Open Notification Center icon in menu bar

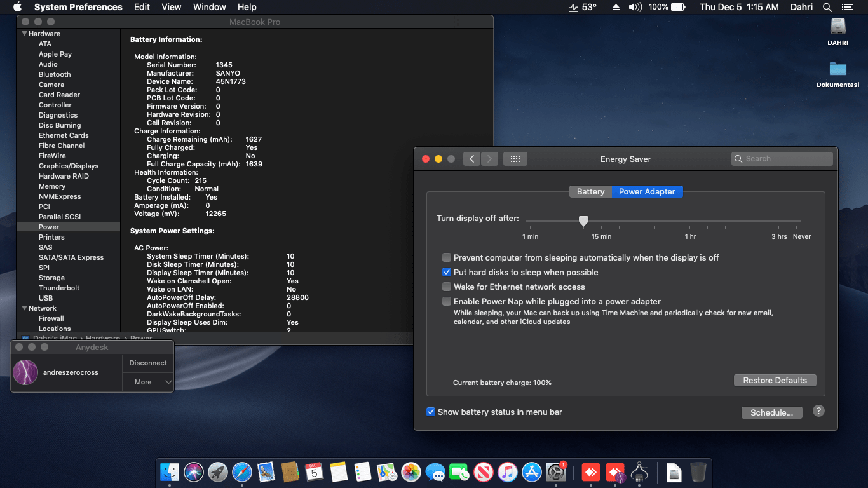[847, 7]
